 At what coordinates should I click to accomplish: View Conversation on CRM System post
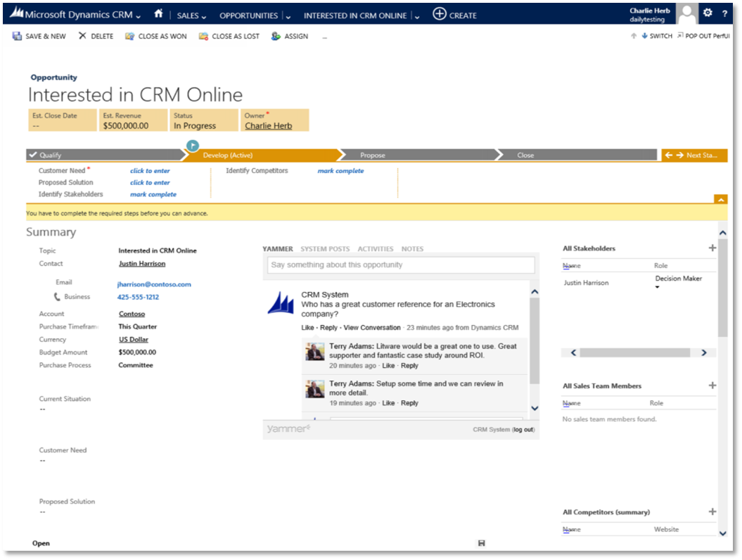click(x=372, y=328)
